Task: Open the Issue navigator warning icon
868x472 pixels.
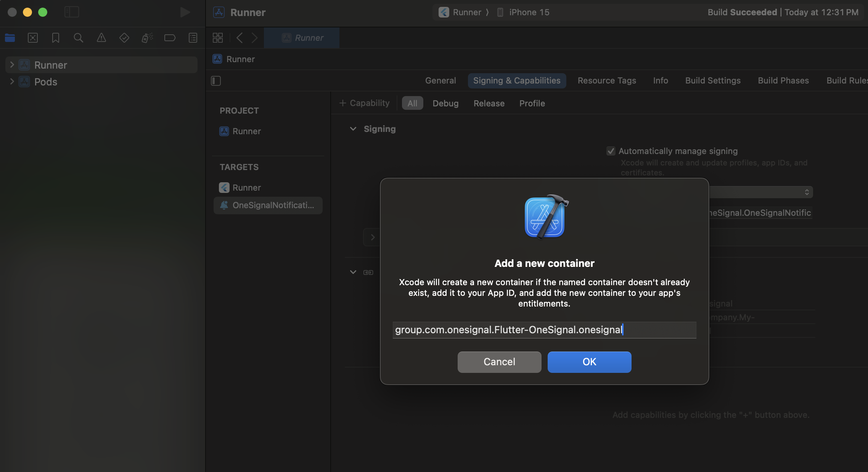Action: pyautogui.click(x=101, y=38)
